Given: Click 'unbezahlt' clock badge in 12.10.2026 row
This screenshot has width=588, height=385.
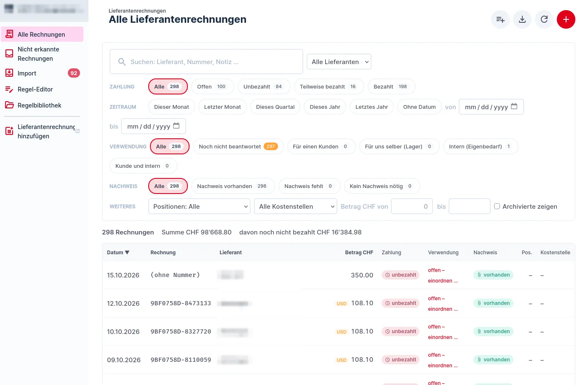Looking at the screenshot, I should click(x=401, y=303).
